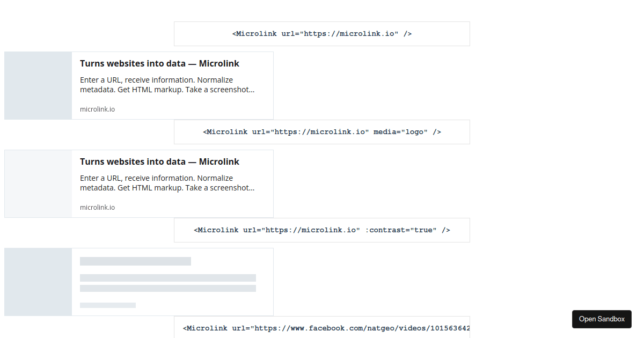Click the skeleton card's title placeholder bar
The width and height of the screenshot is (644, 338).
click(135, 261)
